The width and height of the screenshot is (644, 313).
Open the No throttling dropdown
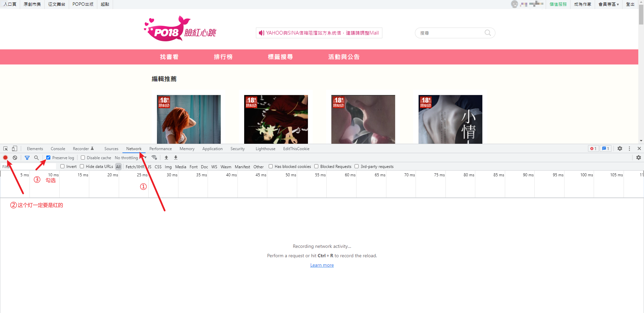click(x=130, y=158)
